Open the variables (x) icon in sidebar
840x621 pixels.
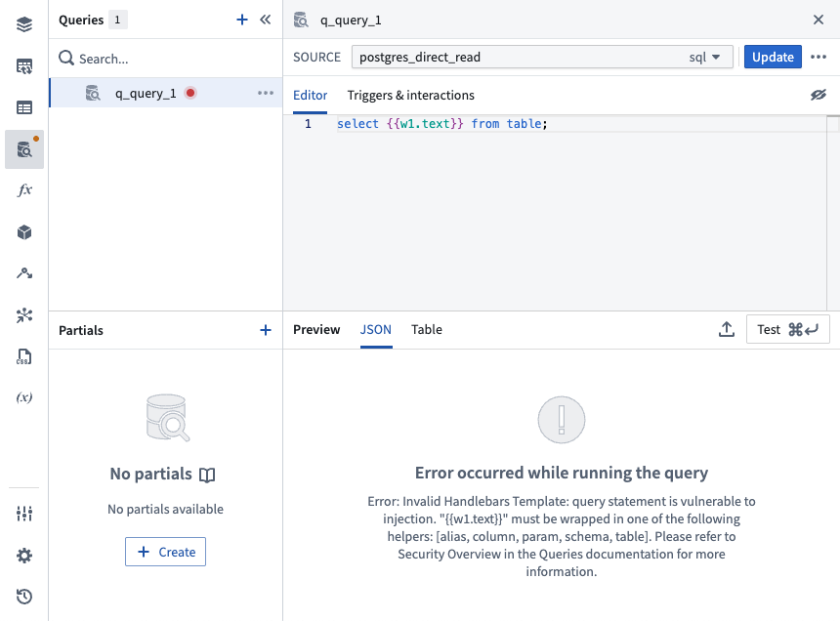24,397
